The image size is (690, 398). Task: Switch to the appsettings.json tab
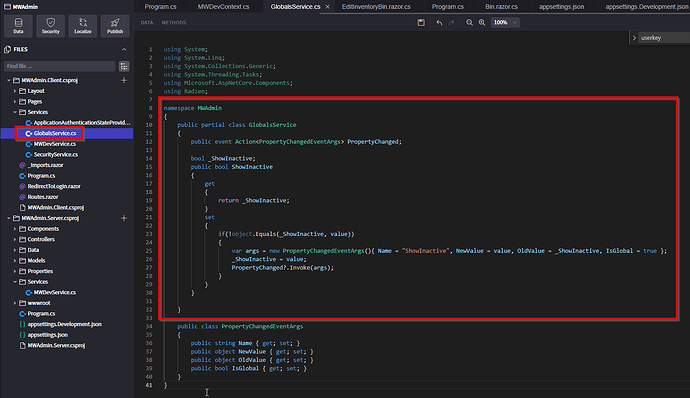point(562,7)
